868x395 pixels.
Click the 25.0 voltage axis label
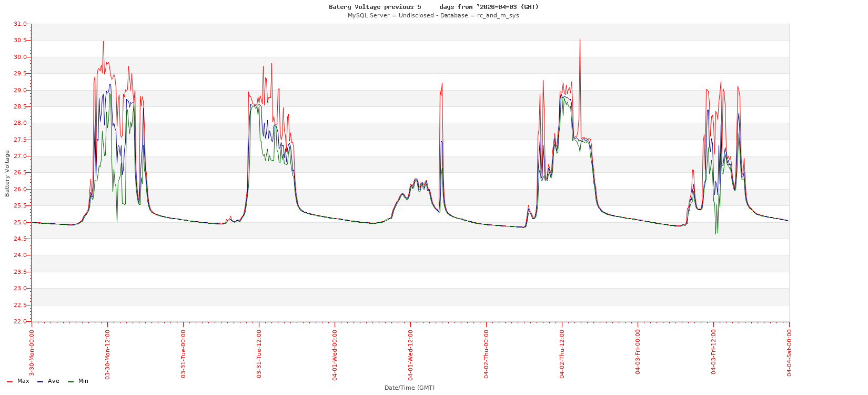click(20, 222)
